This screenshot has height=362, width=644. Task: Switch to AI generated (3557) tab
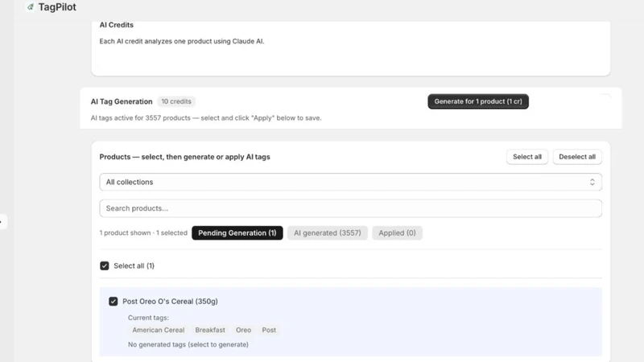pyautogui.click(x=328, y=232)
